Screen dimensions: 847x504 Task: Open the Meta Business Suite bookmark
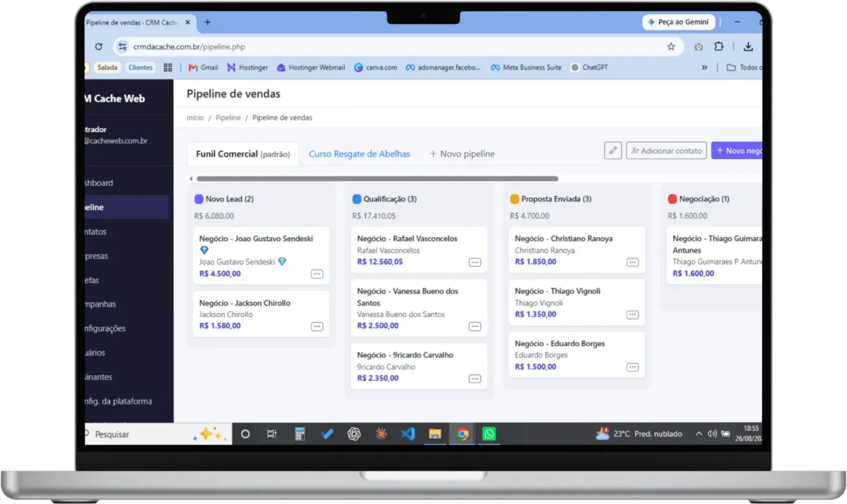[x=526, y=67]
